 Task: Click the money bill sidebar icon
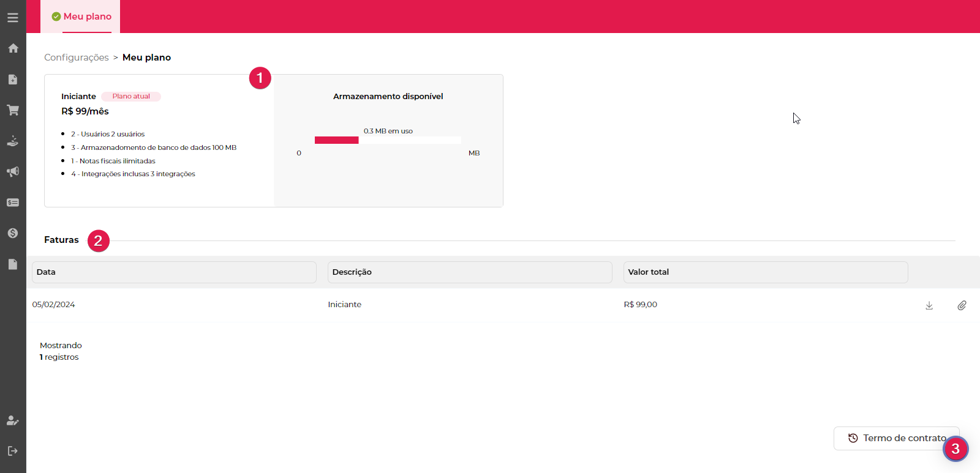(13, 203)
